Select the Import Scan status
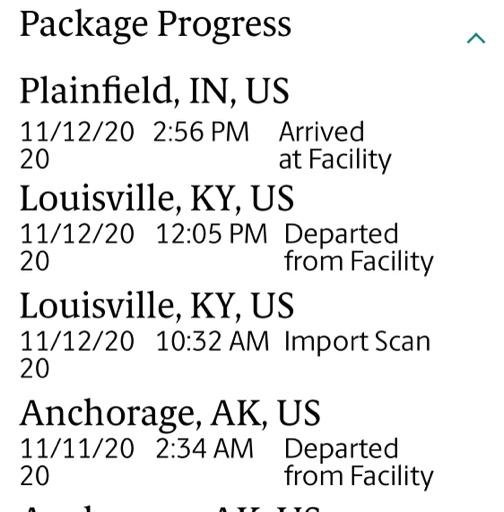Viewport: 504px width, 512px height. (357, 342)
